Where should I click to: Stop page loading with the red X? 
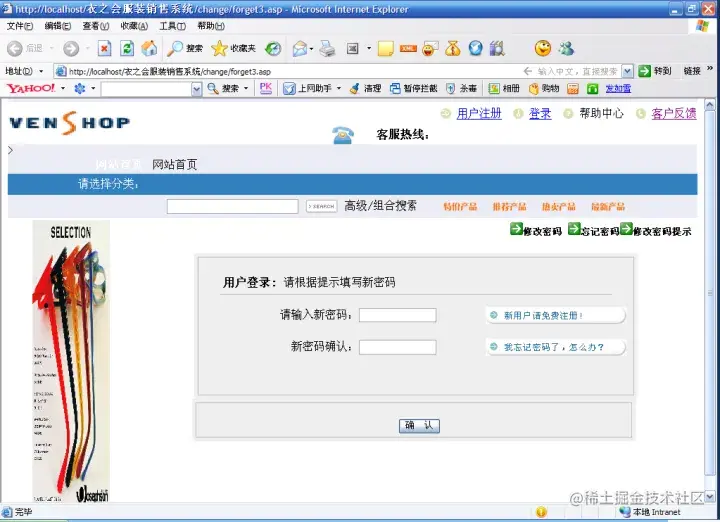(x=105, y=48)
